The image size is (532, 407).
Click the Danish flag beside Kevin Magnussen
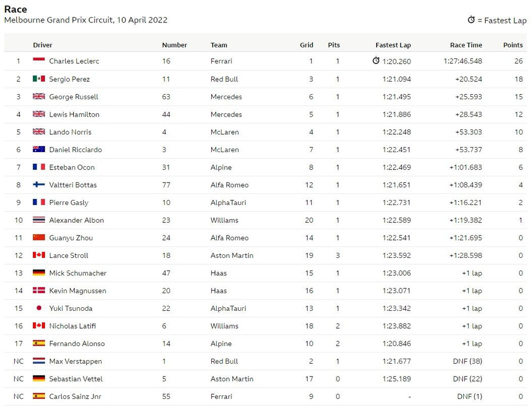39,290
